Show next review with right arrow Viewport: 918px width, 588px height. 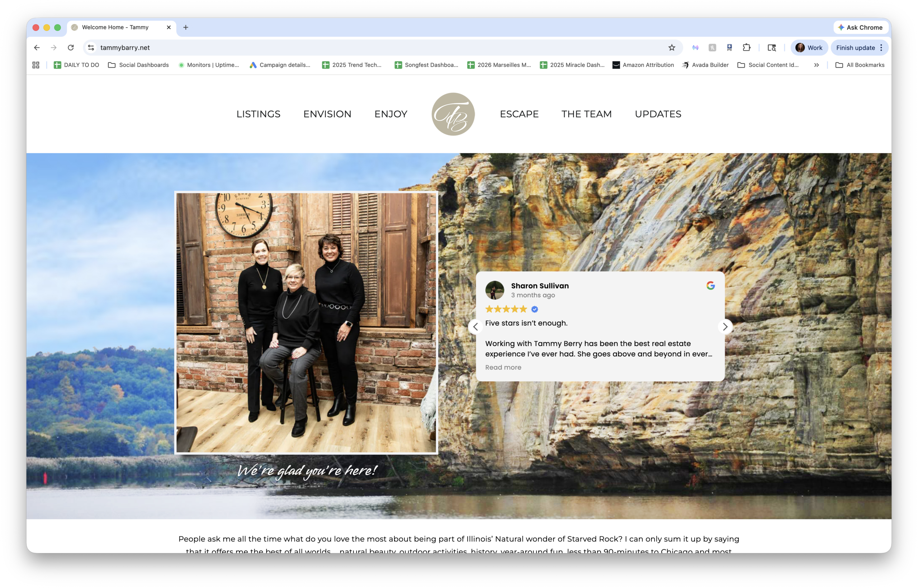pos(725,326)
